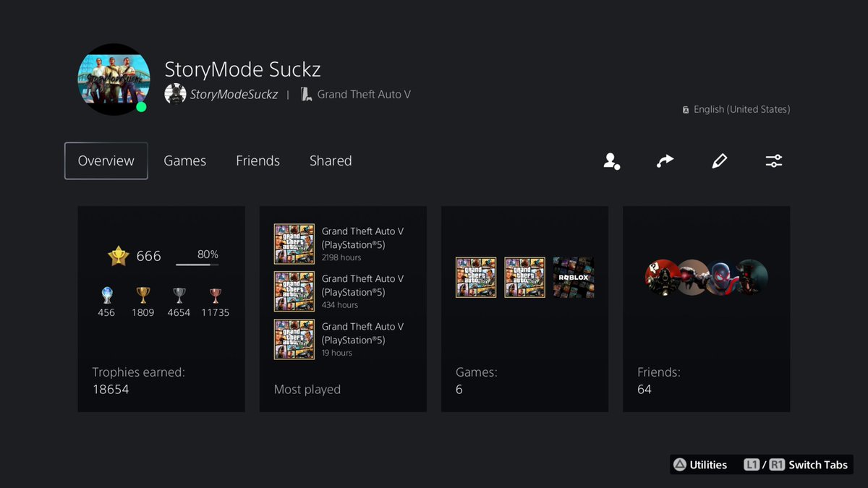This screenshot has width=868, height=488.
Task: Click the Trophies earned: label
Action: click(139, 372)
